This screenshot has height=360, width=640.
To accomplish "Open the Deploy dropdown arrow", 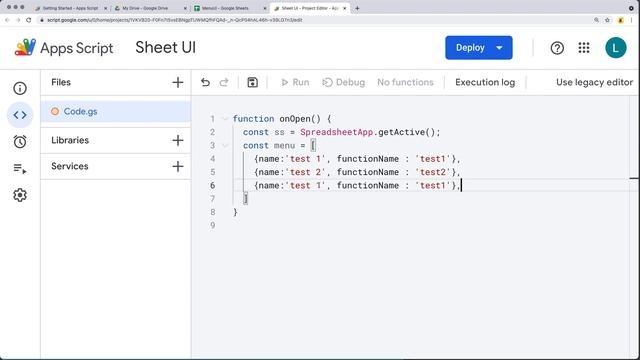I will click(499, 48).
